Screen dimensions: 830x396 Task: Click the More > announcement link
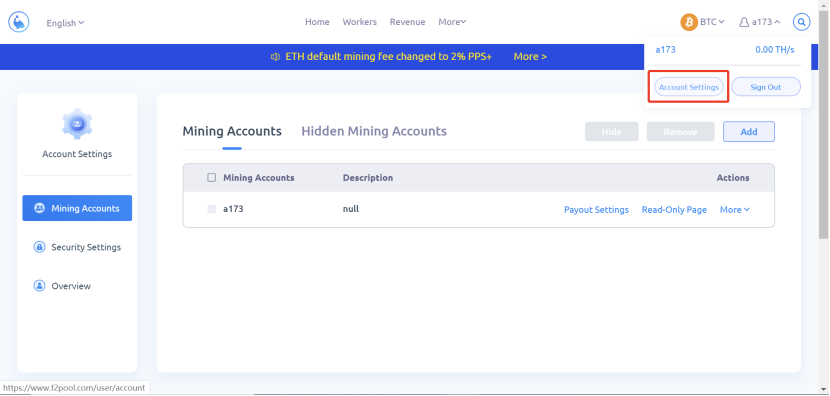[530, 57]
